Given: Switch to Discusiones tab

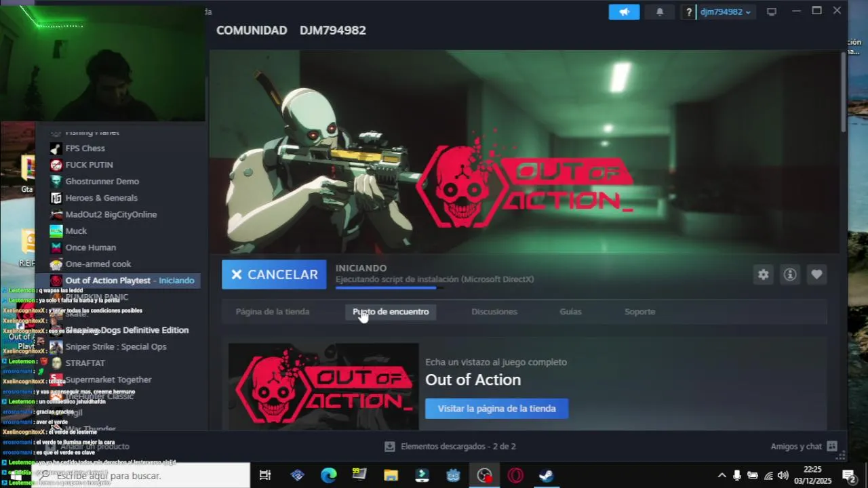Looking at the screenshot, I should pos(494,312).
